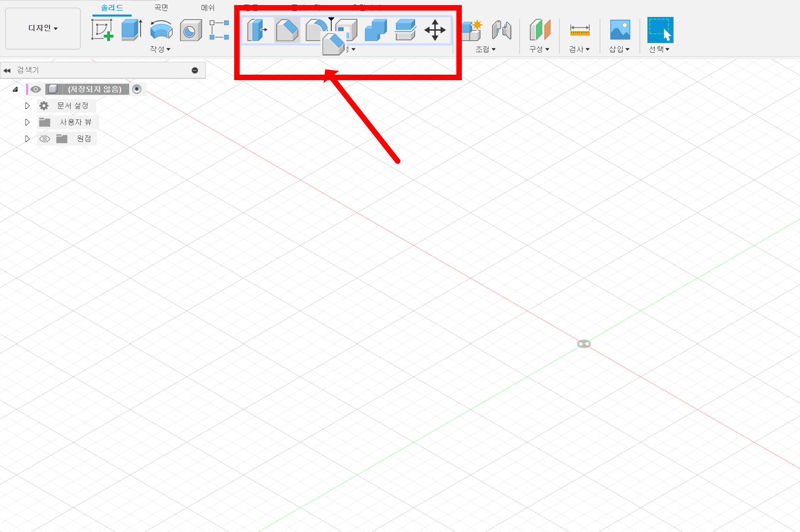Expand the 사용자 뷰 tree node
800x532 pixels.
[27, 122]
